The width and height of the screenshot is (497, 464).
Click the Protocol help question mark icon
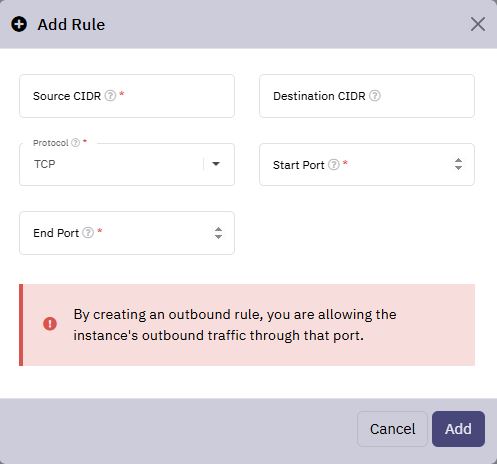pos(76,143)
